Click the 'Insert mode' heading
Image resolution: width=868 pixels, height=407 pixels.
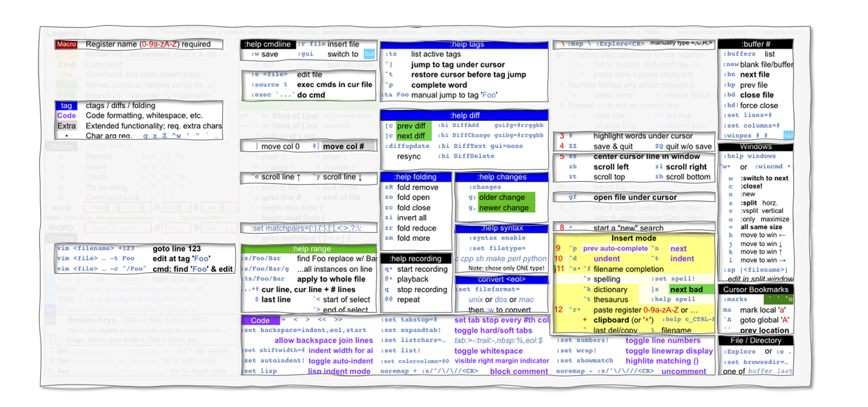[633, 238]
